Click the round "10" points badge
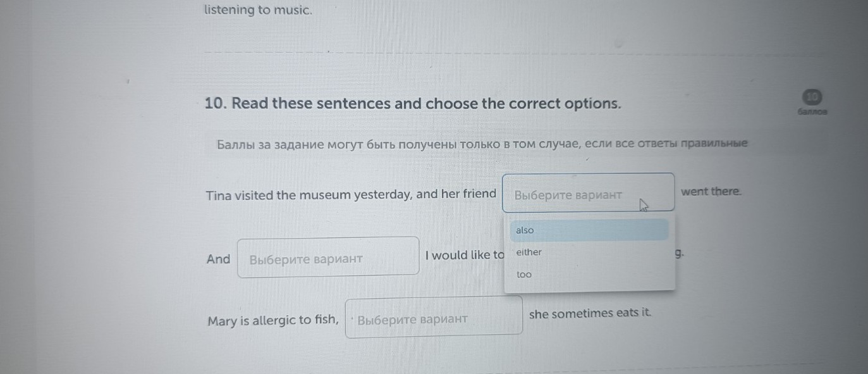Viewport: 868px width, 374px height. tap(813, 97)
